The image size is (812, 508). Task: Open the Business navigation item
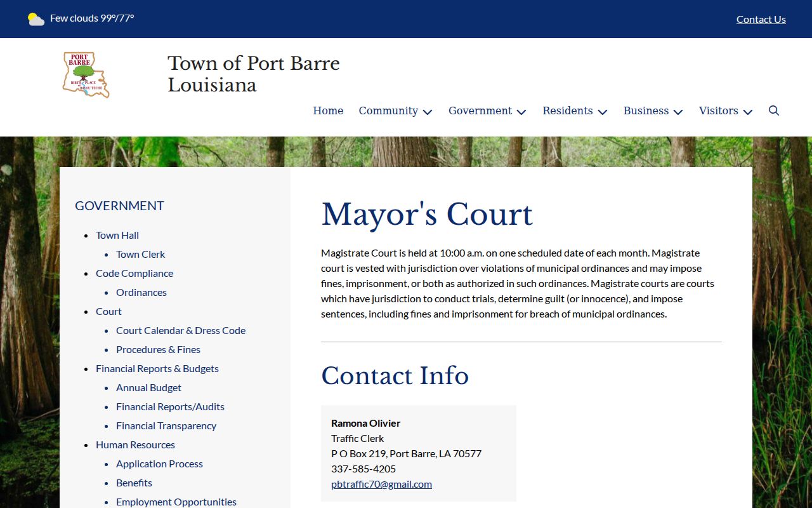point(646,110)
